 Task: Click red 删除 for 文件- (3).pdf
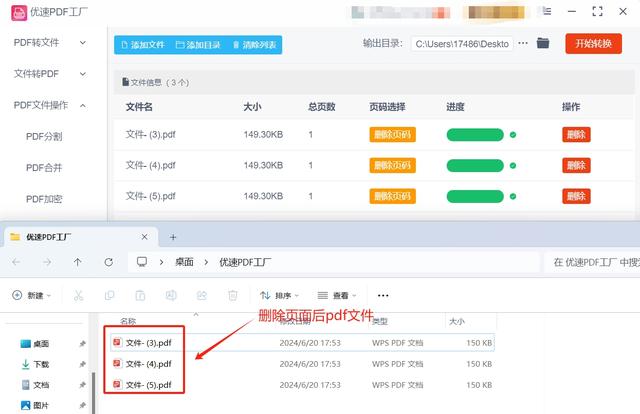576,134
